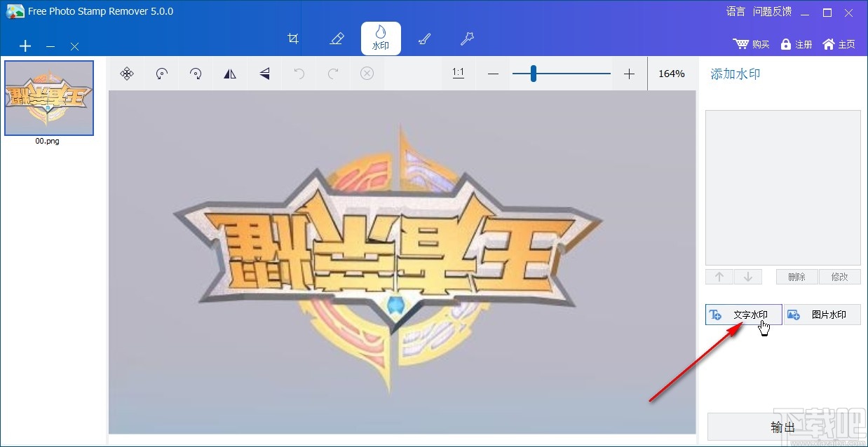
Task: Go to 主页 home page
Action: 839,44
